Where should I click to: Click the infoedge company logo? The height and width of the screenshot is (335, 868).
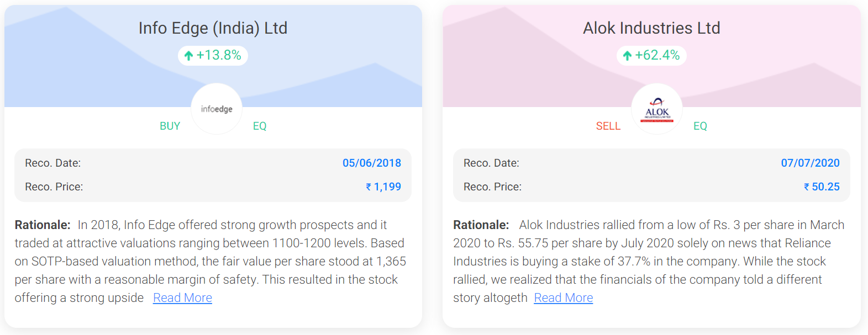(x=217, y=109)
